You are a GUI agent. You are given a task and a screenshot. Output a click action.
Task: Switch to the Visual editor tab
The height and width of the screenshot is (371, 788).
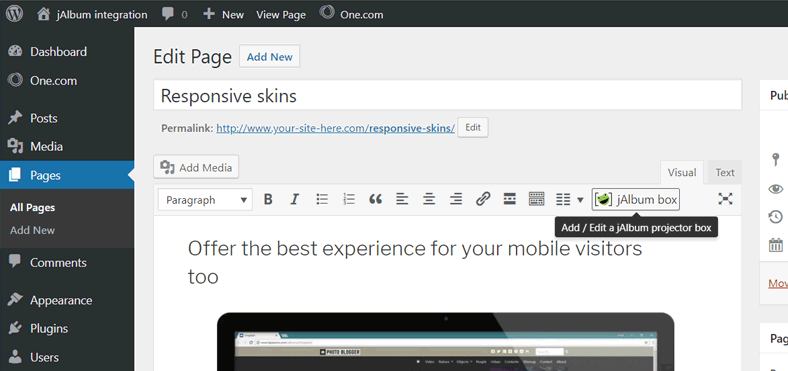point(682,173)
